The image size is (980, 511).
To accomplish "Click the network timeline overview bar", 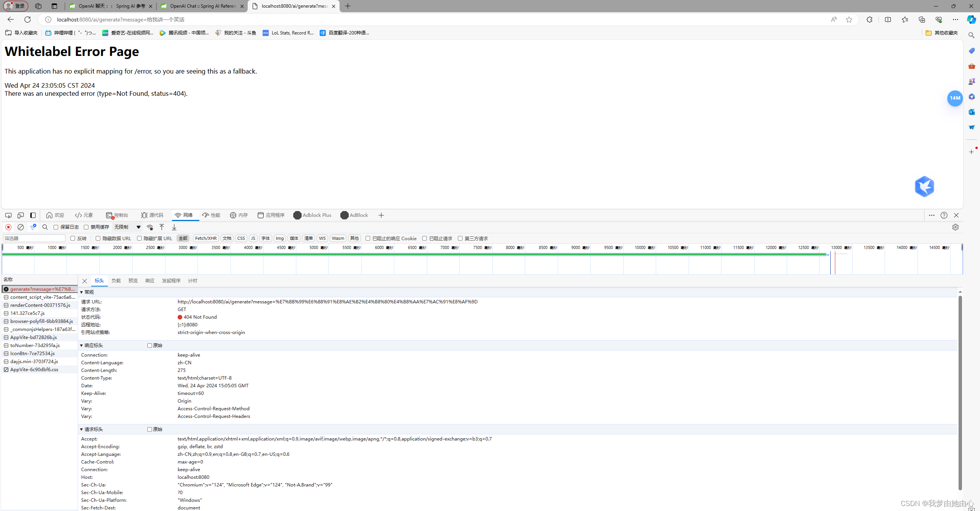I will click(x=482, y=259).
